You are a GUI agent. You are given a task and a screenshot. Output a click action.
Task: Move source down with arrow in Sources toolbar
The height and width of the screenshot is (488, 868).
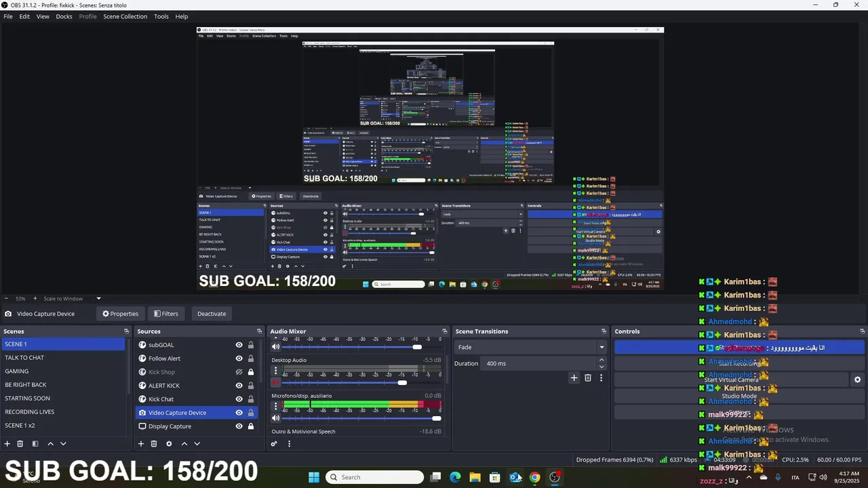[197, 444]
